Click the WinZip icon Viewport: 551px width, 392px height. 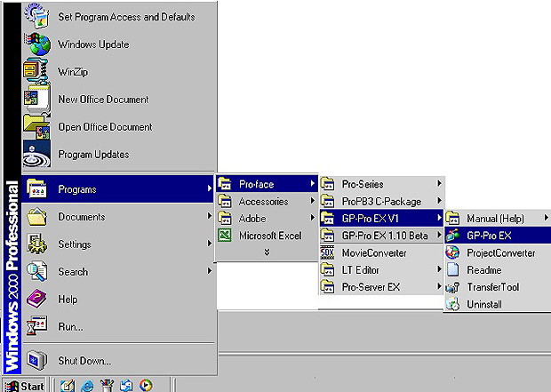coord(36,71)
